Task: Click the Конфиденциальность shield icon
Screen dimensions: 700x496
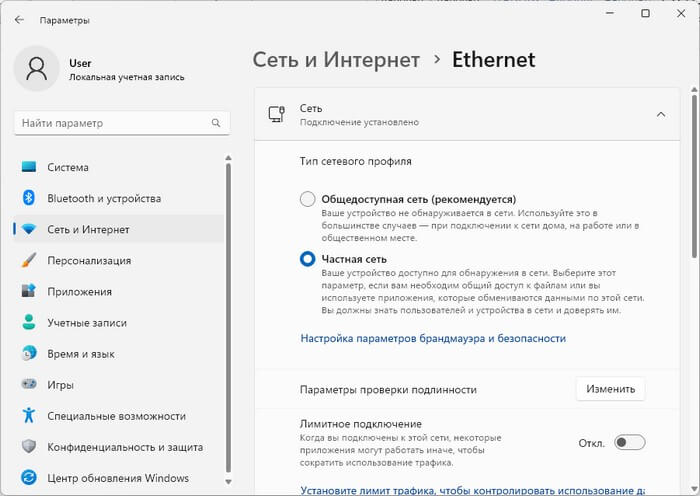Action: (x=29, y=446)
